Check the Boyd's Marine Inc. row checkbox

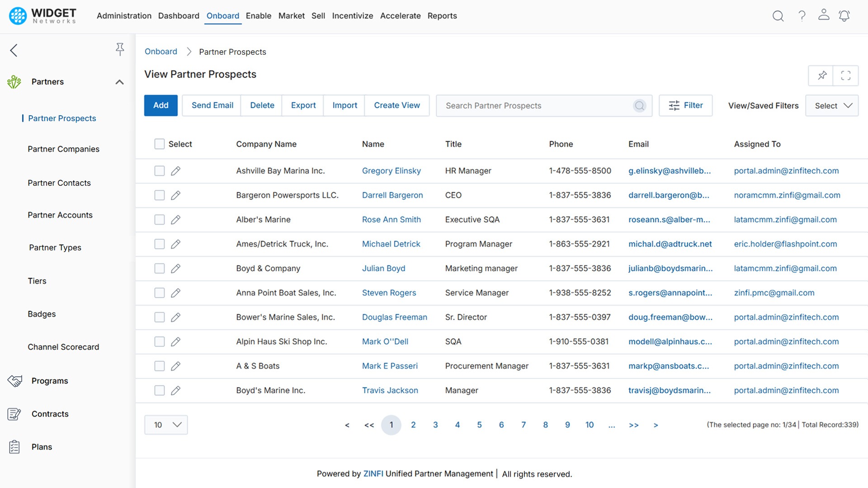click(x=159, y=390)
